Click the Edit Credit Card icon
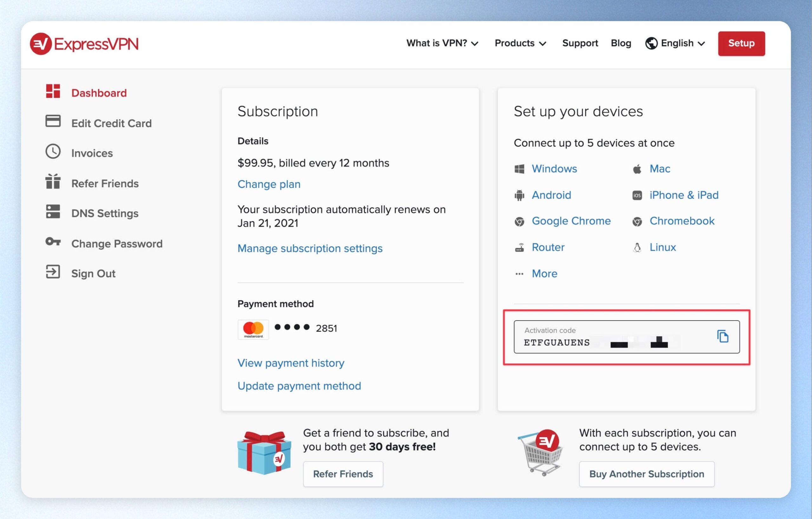 pyautogui.click(x=53, y=121)
